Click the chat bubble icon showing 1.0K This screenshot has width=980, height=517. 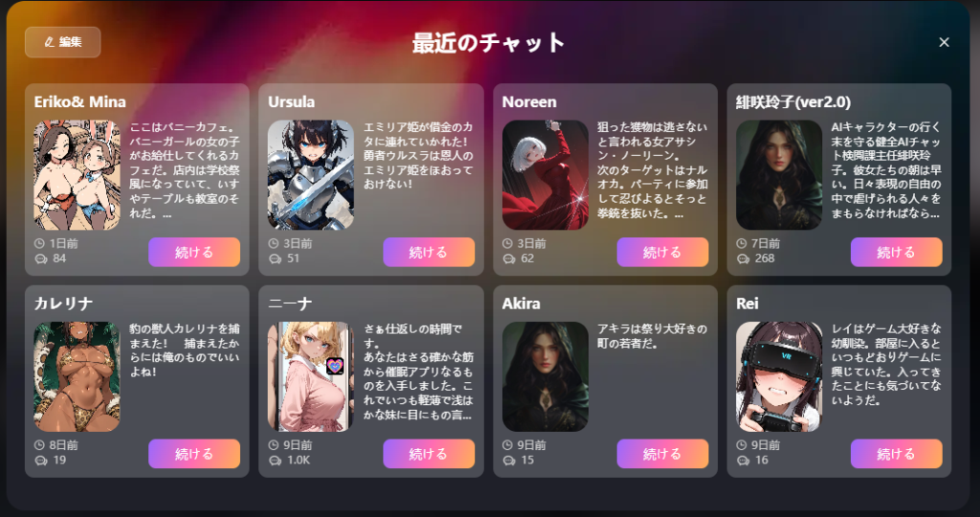coord(275,461)
